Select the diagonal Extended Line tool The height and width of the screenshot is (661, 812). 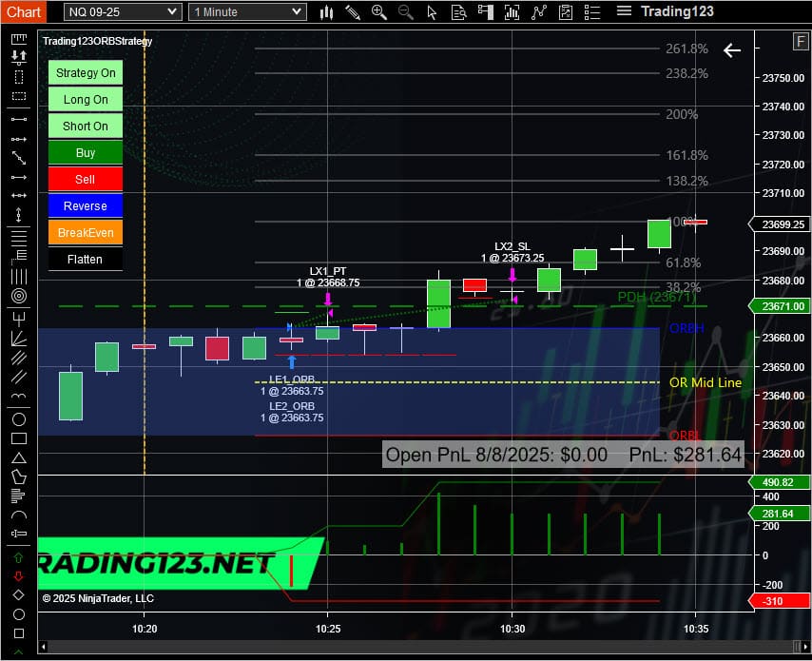point(19,158)
